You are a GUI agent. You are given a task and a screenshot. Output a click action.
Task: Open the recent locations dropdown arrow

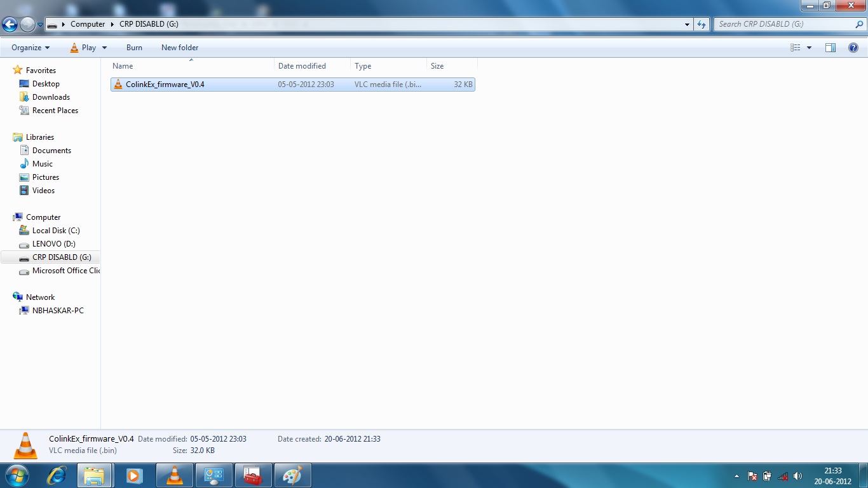click(x=40, y=25)
